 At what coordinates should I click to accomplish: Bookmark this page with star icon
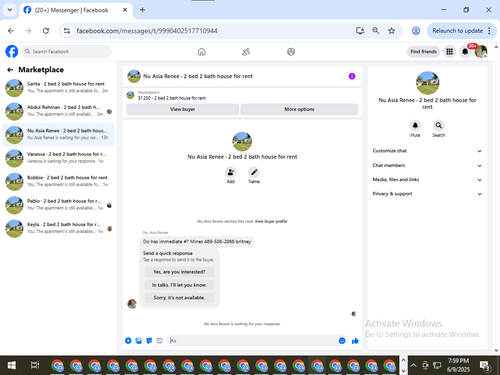click(391, 31)
